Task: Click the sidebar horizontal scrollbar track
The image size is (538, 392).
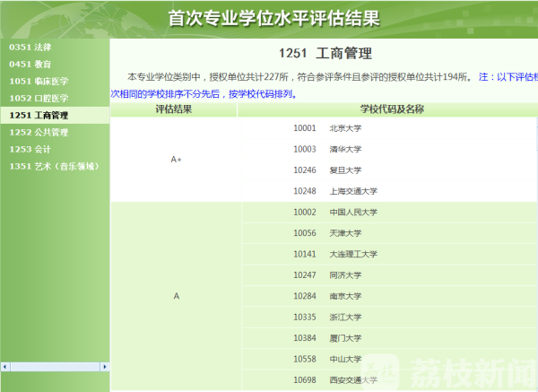Action: point(55,367)
